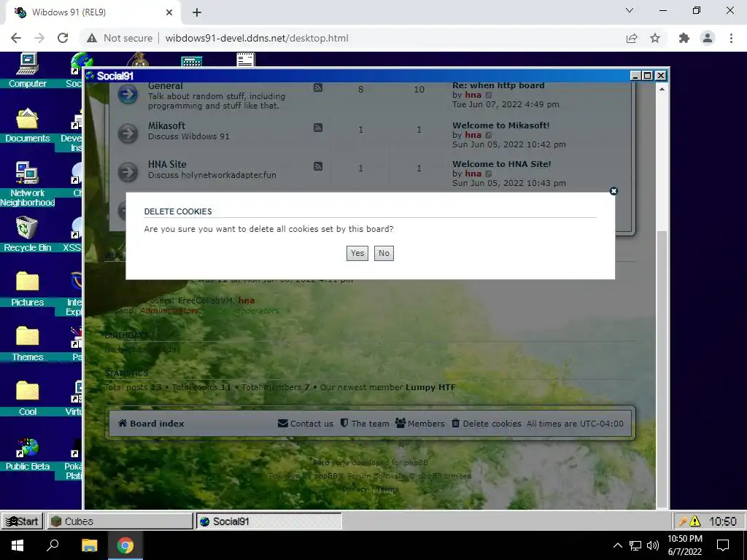
Task: Open the Documents folder icon
Action: 27,125
